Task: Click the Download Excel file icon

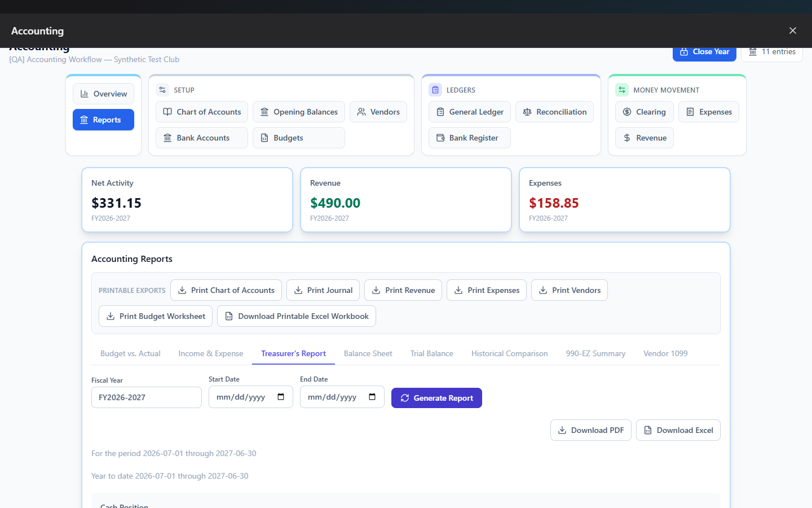Action: coord(648,430)
